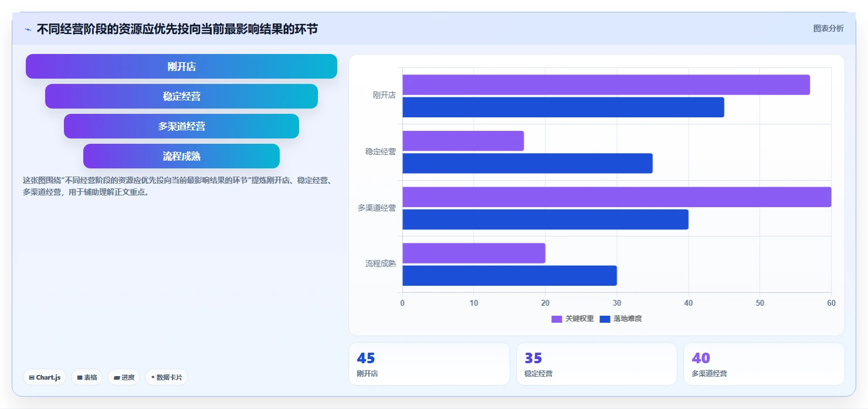The height and width of the screenshot is (409, 868).
Task: Select the 稳定经营 funnel stage
Action: pos(181,96)
